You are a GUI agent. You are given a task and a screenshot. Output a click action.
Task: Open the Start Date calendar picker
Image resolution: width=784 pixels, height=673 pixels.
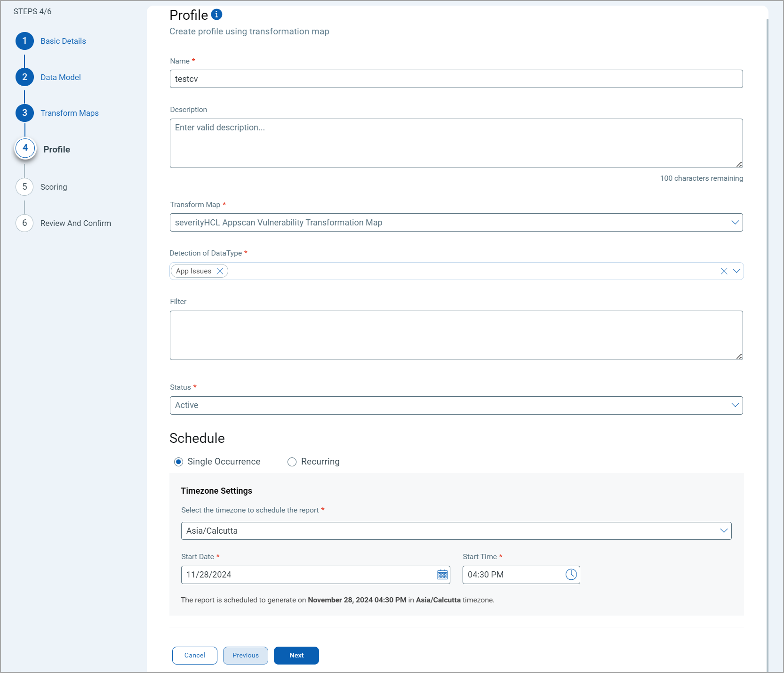(x=442, y=575)
